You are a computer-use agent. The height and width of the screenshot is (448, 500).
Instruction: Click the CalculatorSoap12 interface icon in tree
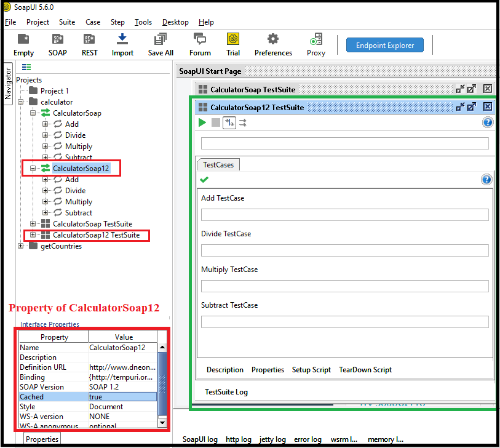click(46, 168)
